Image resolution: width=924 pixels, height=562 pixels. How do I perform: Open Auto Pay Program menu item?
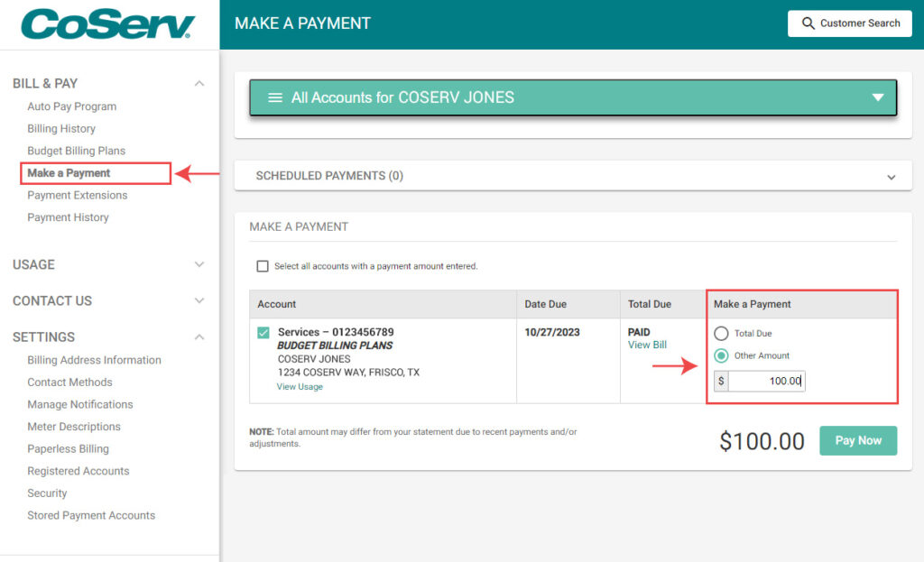pos(72,106)
